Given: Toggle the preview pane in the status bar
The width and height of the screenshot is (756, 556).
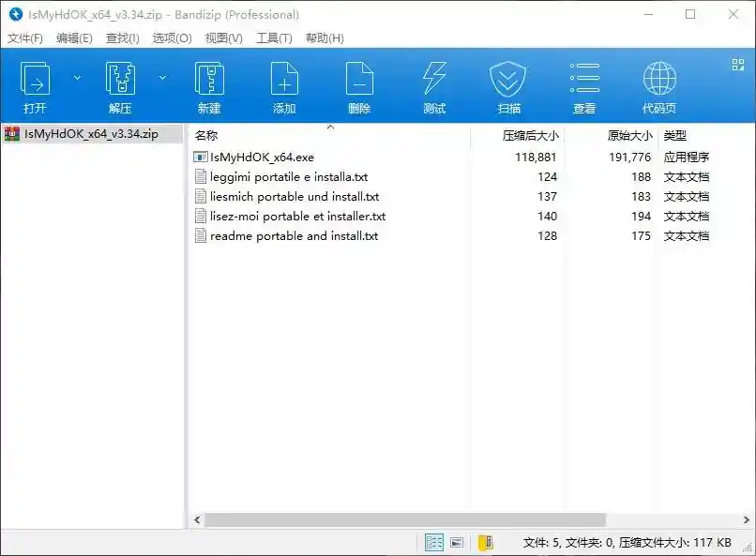Looking at the screenshot, I should click(457, 542).
